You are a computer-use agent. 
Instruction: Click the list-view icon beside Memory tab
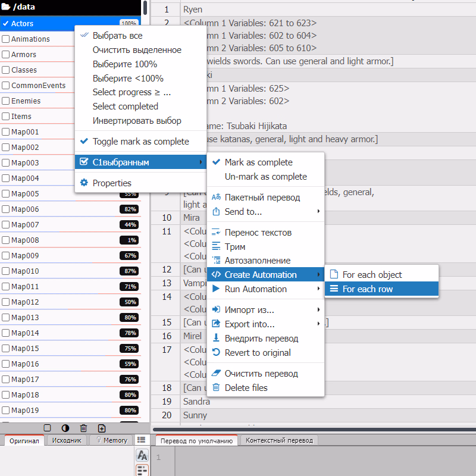tap(141, 440)
